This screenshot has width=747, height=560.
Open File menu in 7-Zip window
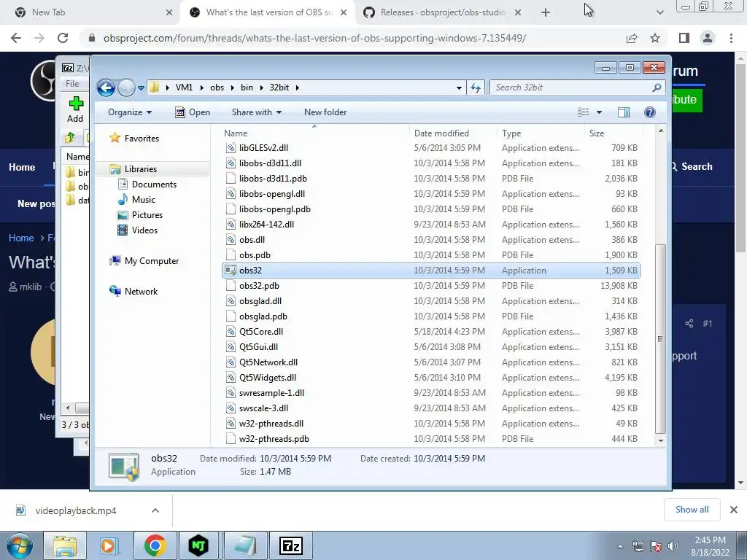tap(72, 84)
